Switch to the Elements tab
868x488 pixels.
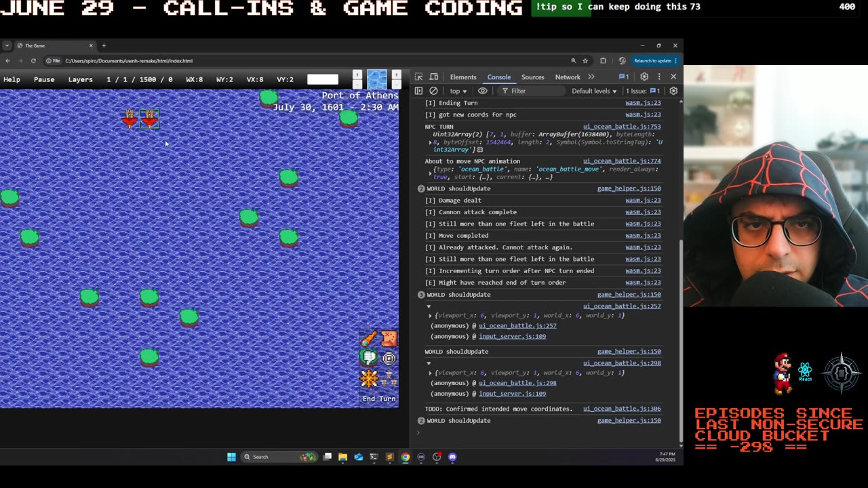[463, 77]
